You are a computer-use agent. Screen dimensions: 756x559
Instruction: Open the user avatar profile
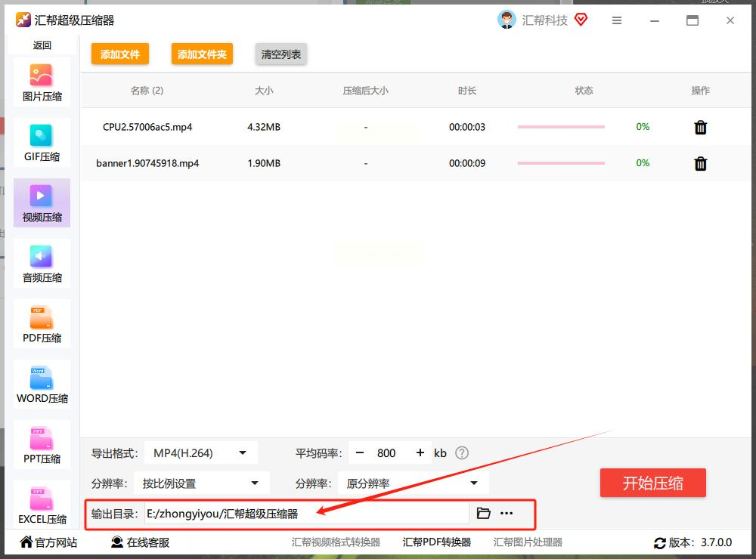[507, 20]
